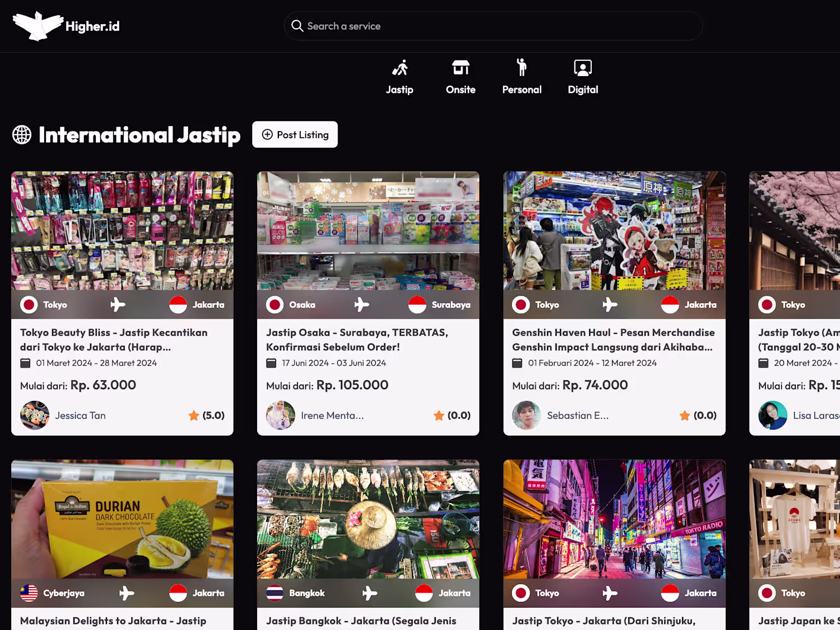Click the search magnifier icon
Screen dimensions: 840x630
pyautogui.click(x=297, y=26)
